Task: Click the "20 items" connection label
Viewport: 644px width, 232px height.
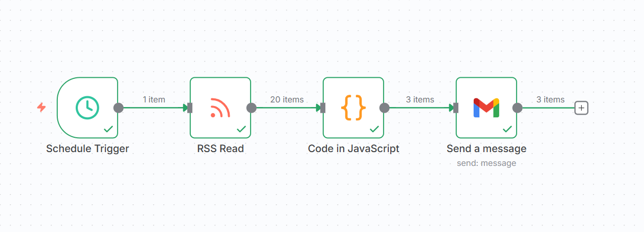Action: pyautogui.click(x=287, y=99)
